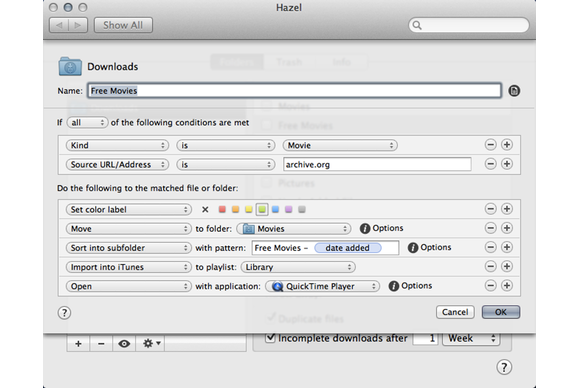
Task: Open the Library playlist dropdown
Action: (298, 267)
